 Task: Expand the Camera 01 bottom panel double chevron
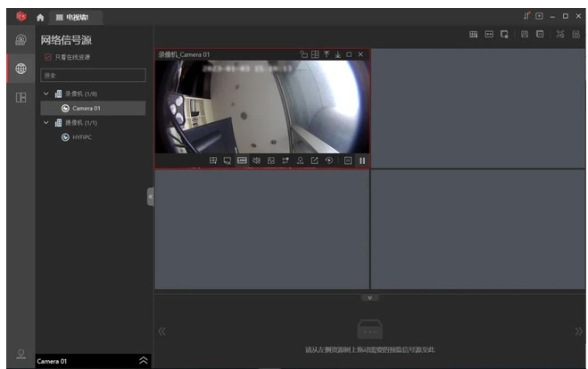144,360
